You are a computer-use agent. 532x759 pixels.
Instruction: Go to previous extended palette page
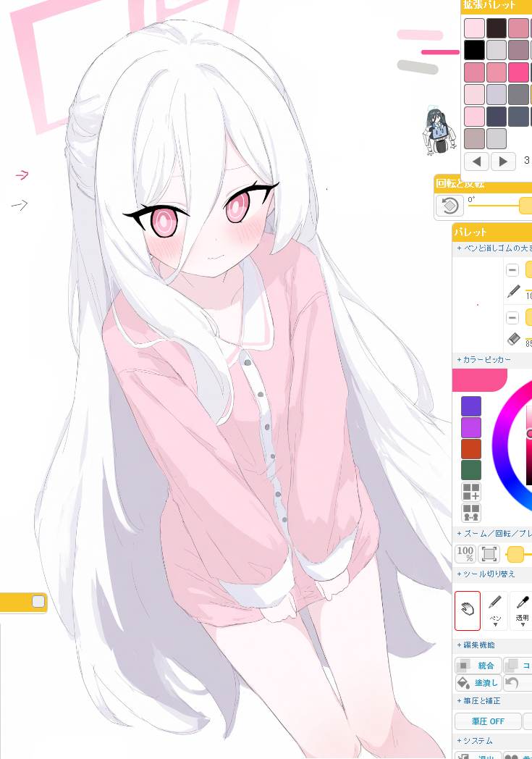coord(476,162)
